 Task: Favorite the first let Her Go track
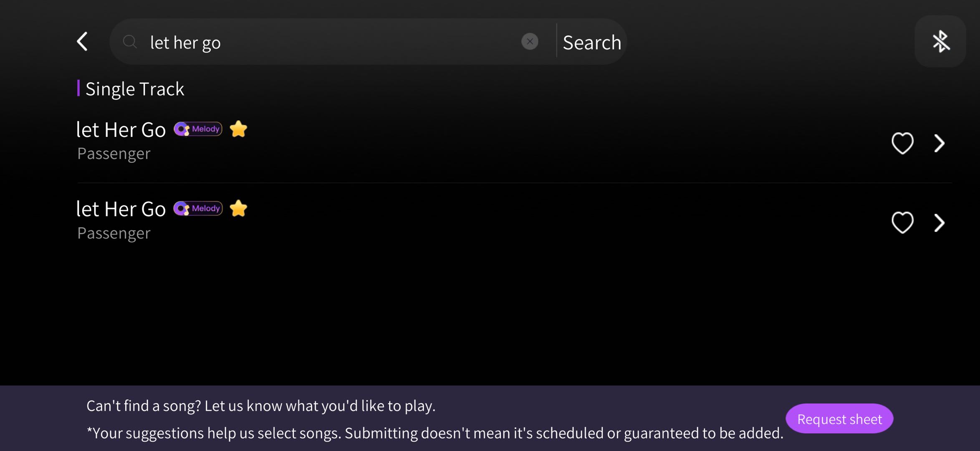pos(902,143)
